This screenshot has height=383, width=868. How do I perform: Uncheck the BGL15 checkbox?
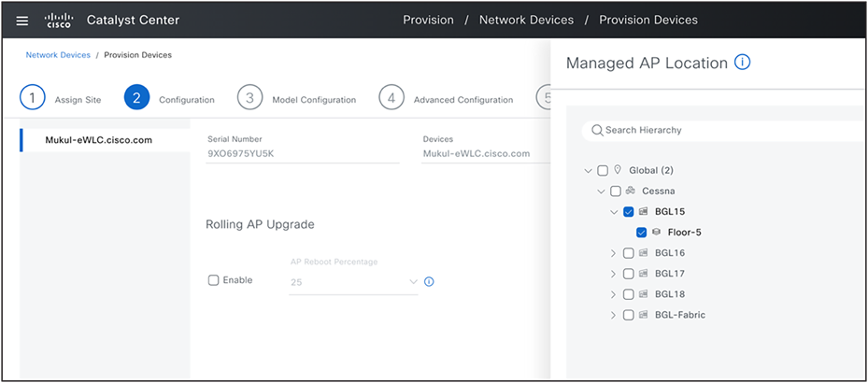(628, 212)
